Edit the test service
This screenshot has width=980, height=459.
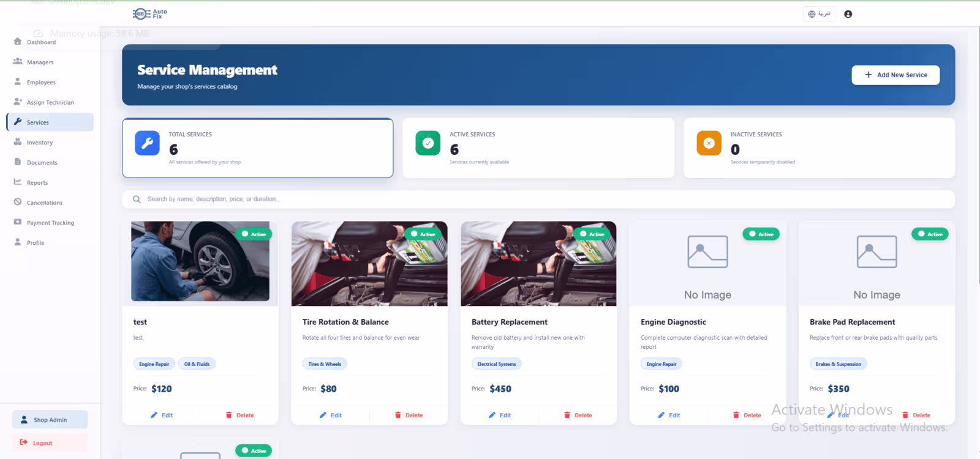click(162, 415)
